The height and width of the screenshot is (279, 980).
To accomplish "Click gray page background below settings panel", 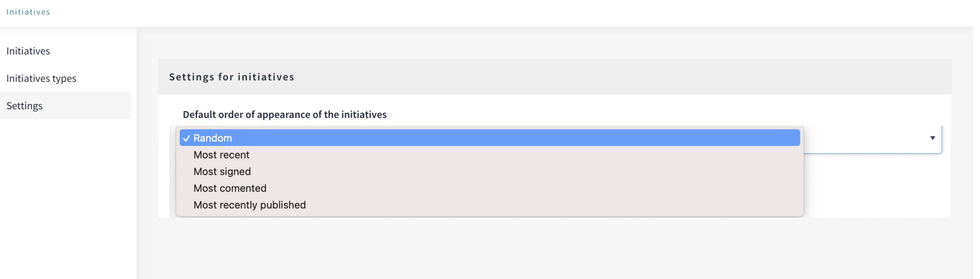I will [533, 247].
